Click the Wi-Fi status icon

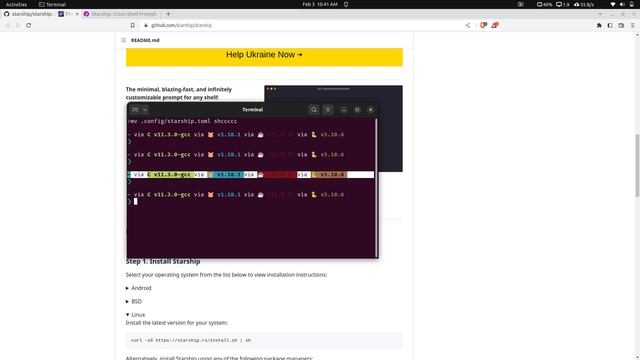point(612,4)
